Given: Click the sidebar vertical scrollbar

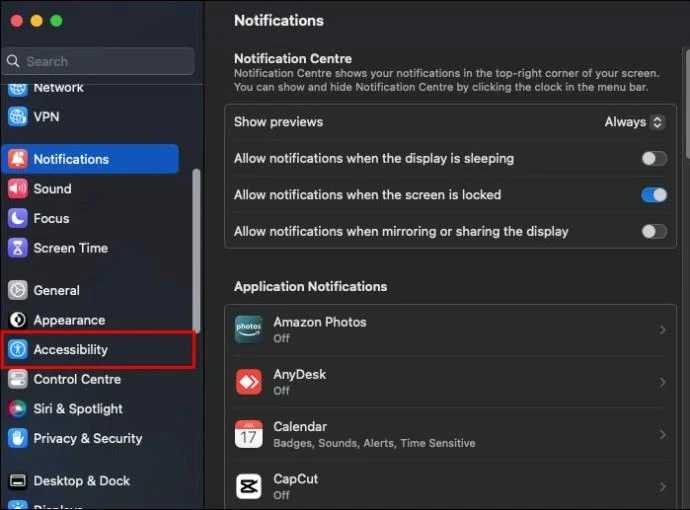Looking at the screenshot, I should (x=196, y=251).
